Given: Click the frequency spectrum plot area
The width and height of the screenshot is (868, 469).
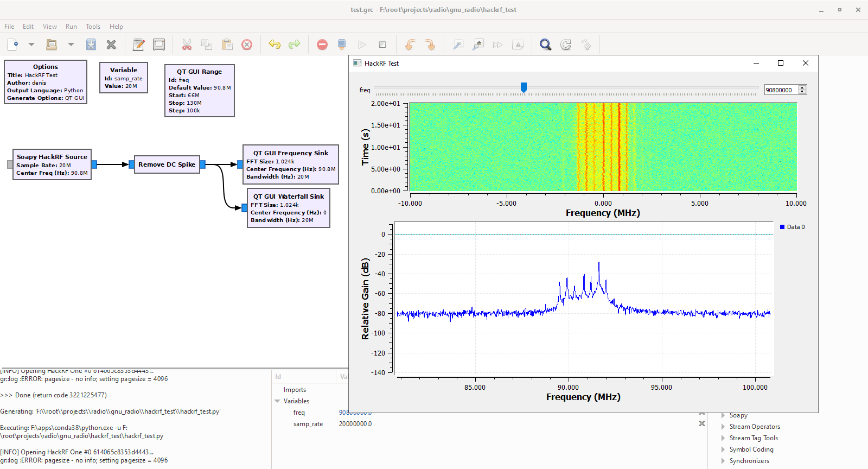Looking at the screenshot, I should tap(584, 299).
